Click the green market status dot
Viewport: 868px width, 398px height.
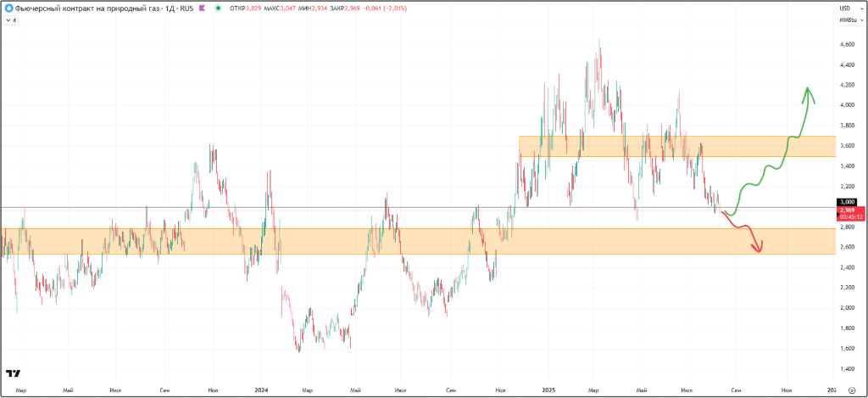[x=219, y=7]
